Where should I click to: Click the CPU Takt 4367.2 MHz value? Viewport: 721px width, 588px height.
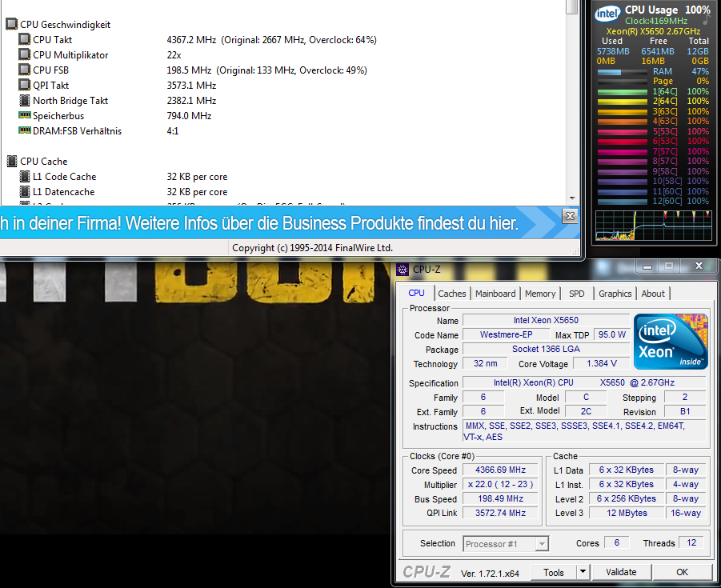(271, 40)
